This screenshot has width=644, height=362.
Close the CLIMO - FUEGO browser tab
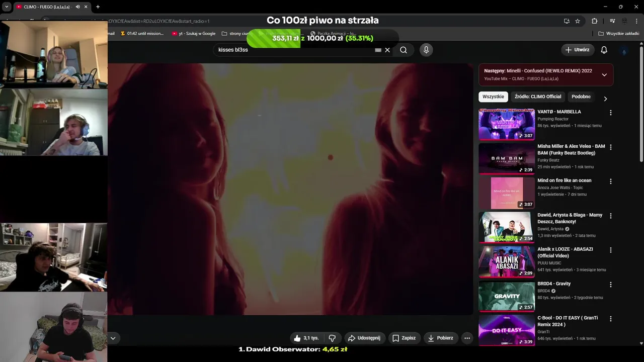point(86,7)
